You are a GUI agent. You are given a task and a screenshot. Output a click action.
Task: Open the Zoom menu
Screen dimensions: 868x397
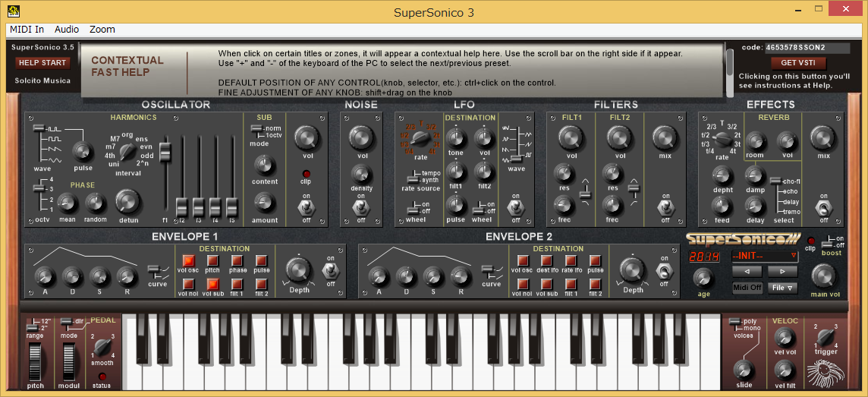(x=102, y=30)
